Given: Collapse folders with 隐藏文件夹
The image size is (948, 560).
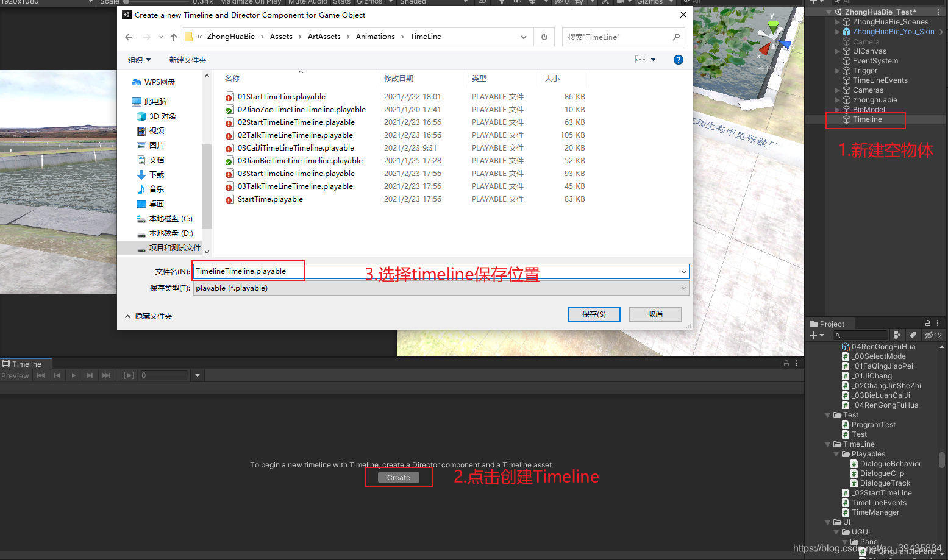Looking at the screenshot, I should pyautogui.click(x=148, y=316).
